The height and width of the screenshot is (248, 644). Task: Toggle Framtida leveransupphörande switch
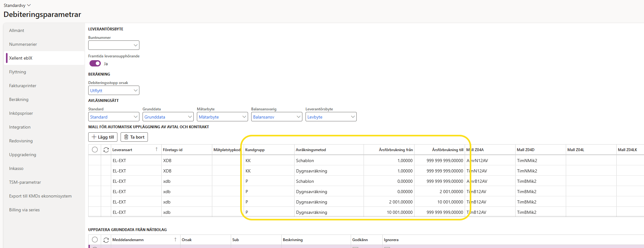click(95, 64)
